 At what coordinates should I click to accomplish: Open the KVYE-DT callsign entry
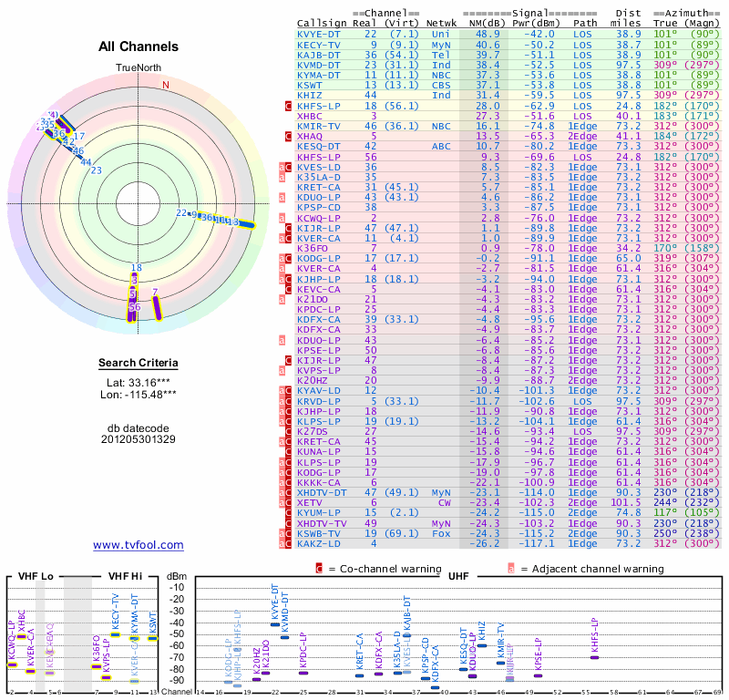pyautogui.click(x=319, y=33)
